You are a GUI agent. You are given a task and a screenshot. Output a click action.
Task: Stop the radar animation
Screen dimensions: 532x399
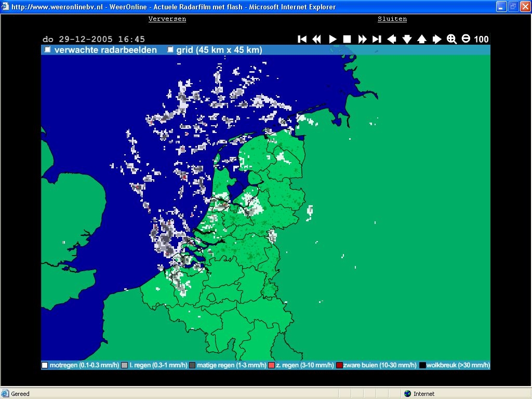(347, 39)
